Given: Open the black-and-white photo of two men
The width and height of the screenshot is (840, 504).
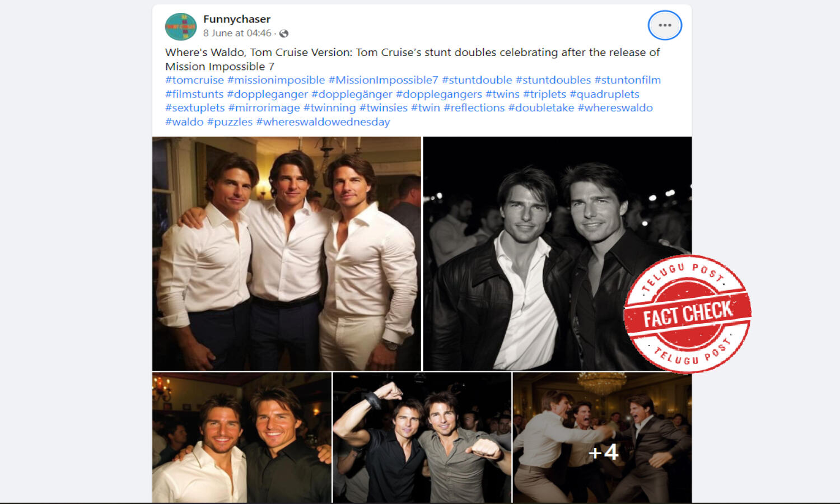Looking at the screenshot, I should click(557, 254).
